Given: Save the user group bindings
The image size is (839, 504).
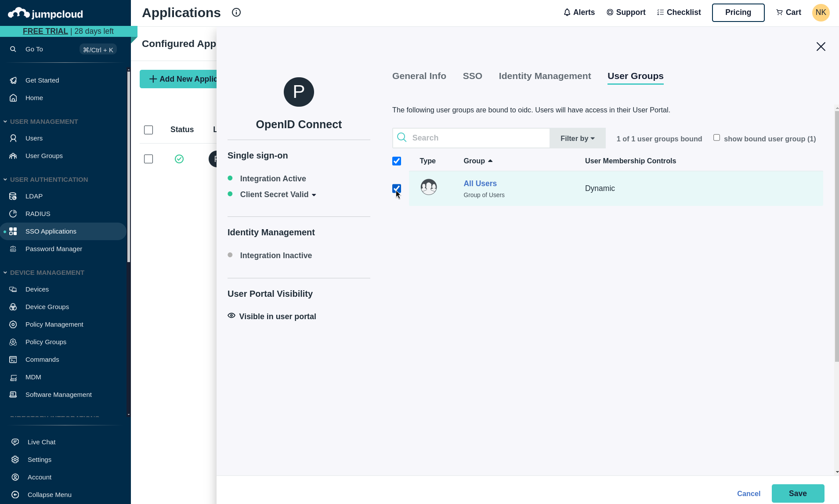Looking at the screenshot, I should point(798,493).
